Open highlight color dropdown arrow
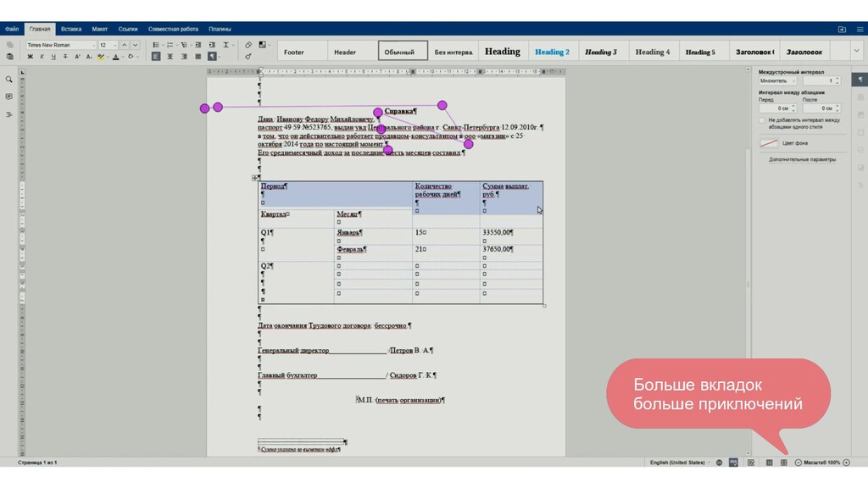The height and width of the screenshot is (488, 868). [108, 57]
